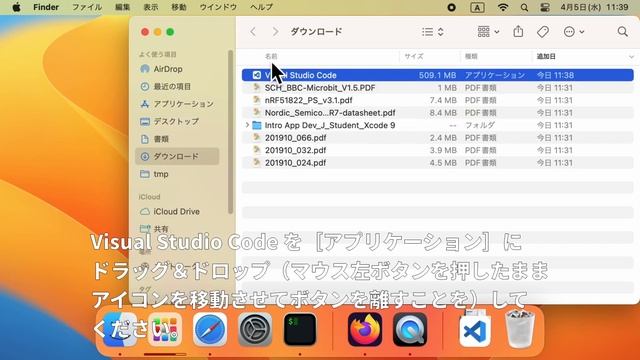Viewport: 640px width, 360px height.
Task: Select nRF51822_PS_v3.1.pdf file
Action: [x=438, y=100]
